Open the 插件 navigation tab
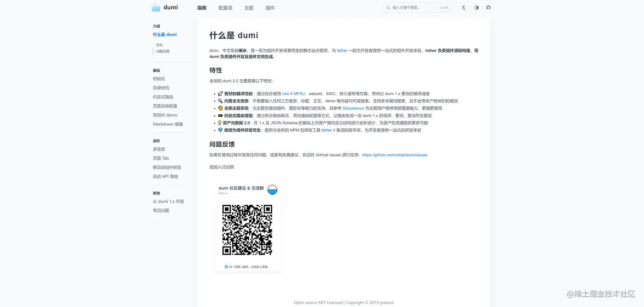 coord(270,8)
